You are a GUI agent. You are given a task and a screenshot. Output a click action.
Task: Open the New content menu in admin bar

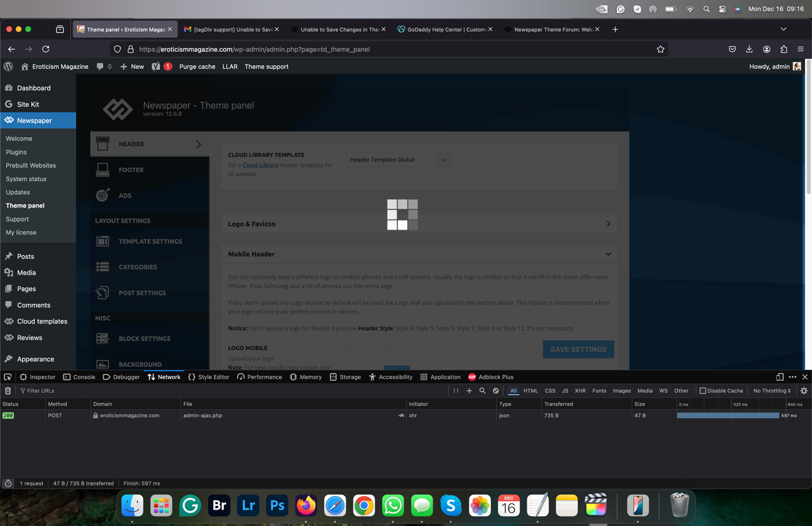[x=132, y=67]
